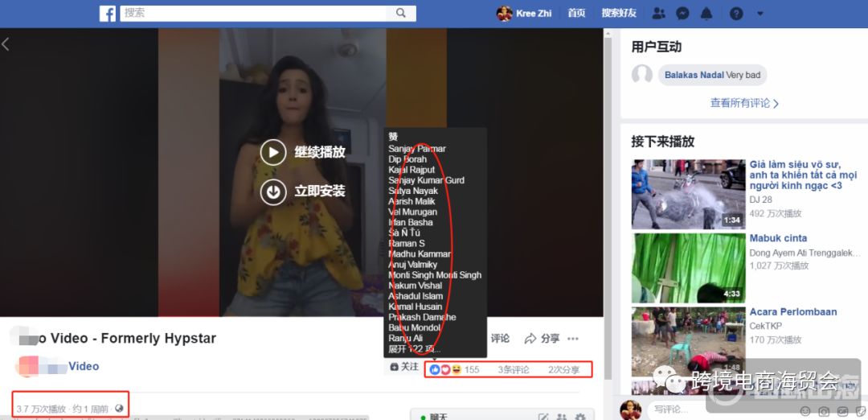Go to 首页 in top navigation
The image size is (868, 420).
click(576, 14)
